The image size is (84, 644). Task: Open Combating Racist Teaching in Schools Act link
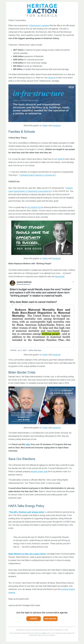pyautogui.click(x=37, y=175)
